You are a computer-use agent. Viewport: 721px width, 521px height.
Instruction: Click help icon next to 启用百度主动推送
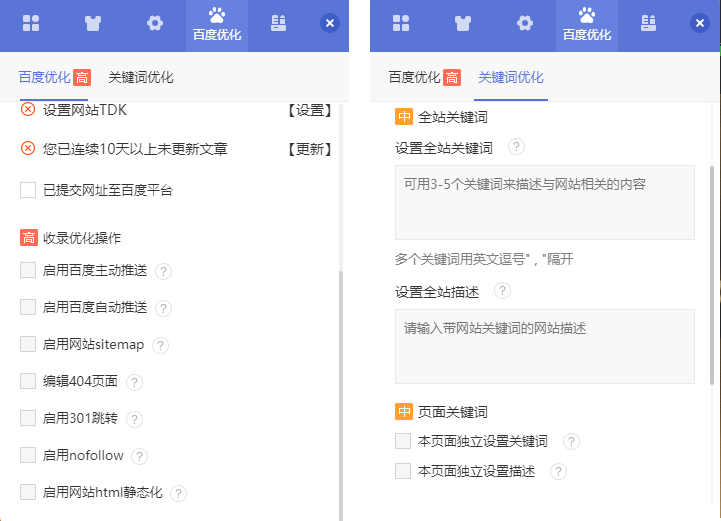click(164, 271)
